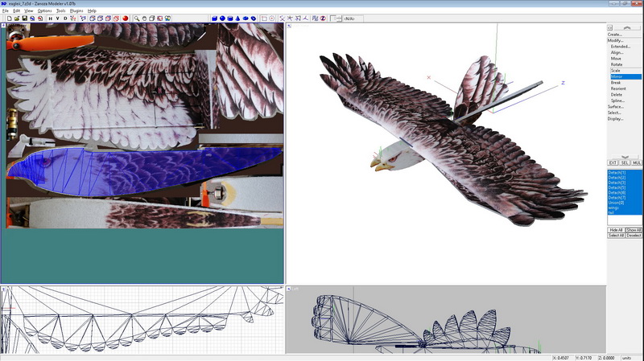The height and width of the screenshot is (361, 644).
Task: Expand the Surface... command group
Action: (x=616, y=106)
